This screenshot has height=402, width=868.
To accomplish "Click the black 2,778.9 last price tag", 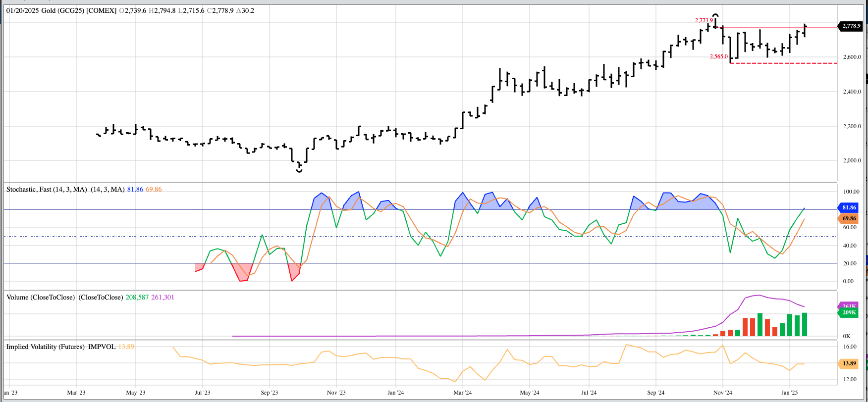I will pyautogui.click(x=851, y=26).
